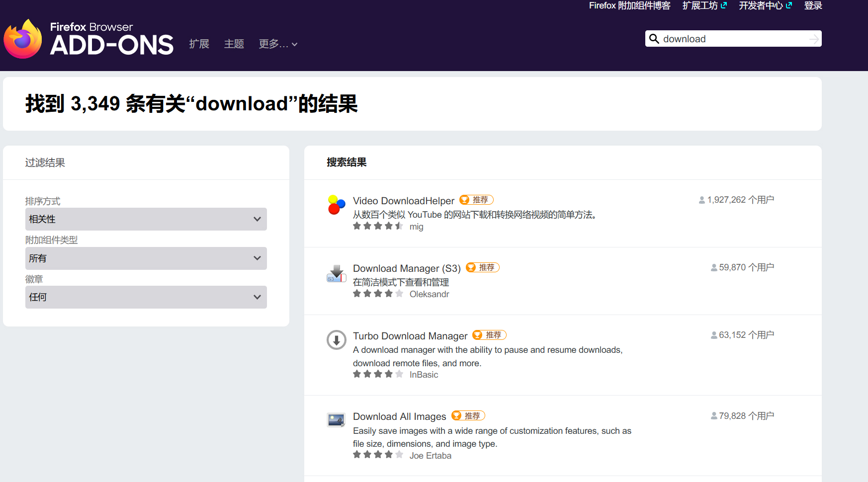
Task: Click the Firefox Browser Add-ons logo
Action: (88, 39)
